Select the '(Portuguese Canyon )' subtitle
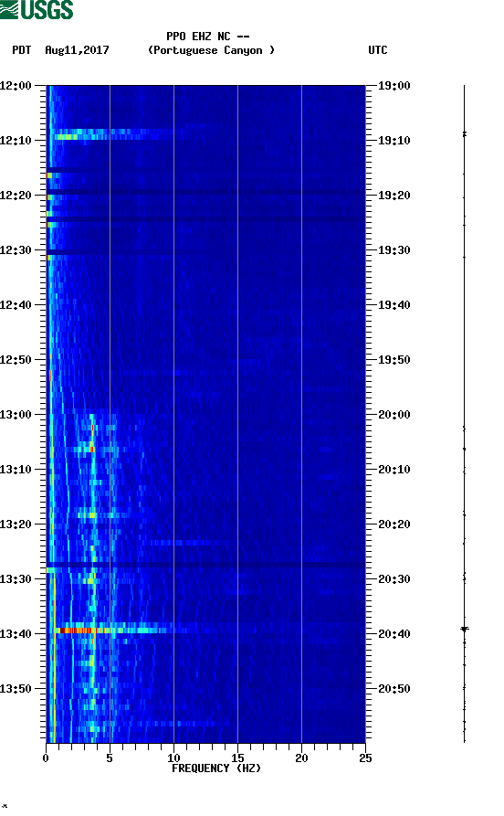This screenshot has width=504, height=816. click(211, 50)
